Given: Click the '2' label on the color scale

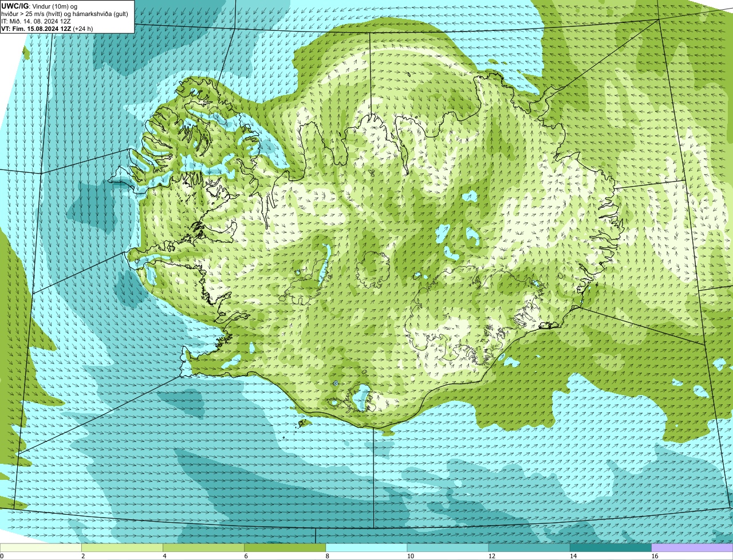Looking at the screenshot, I should click(x=83, y=556).
